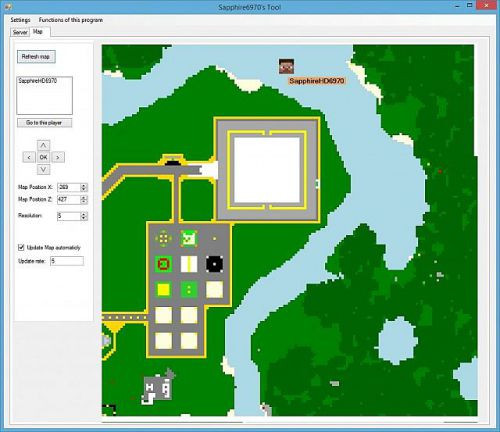Click the black circle plot on the map
500x432 pixels.
[214, 264]
